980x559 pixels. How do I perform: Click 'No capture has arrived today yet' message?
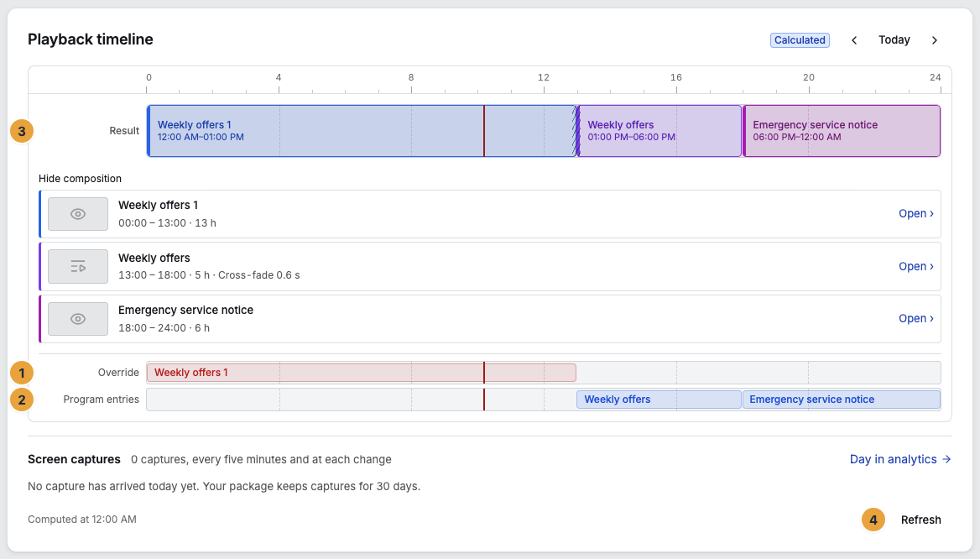(x=224, y=487)
